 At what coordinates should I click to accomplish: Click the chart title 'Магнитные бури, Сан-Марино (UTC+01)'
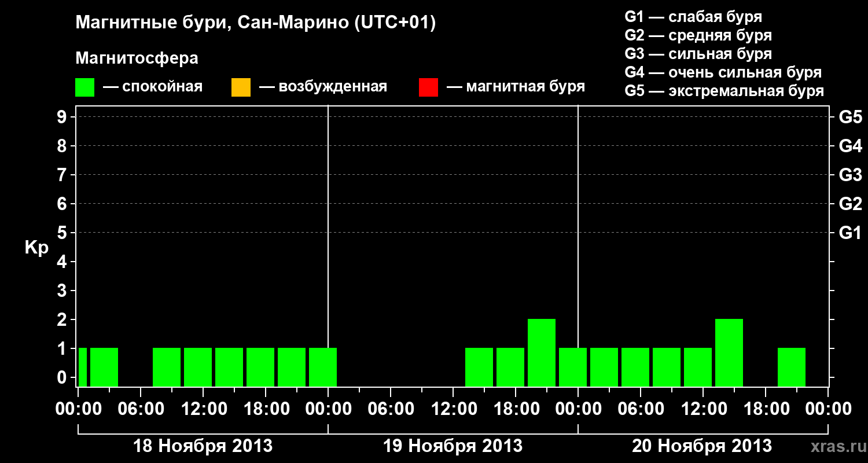(x=255, y=23)
